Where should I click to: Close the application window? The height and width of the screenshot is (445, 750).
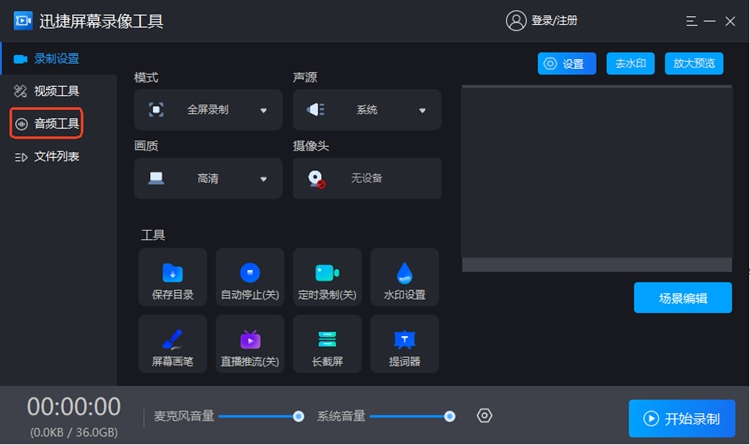(x=730, y=21)
